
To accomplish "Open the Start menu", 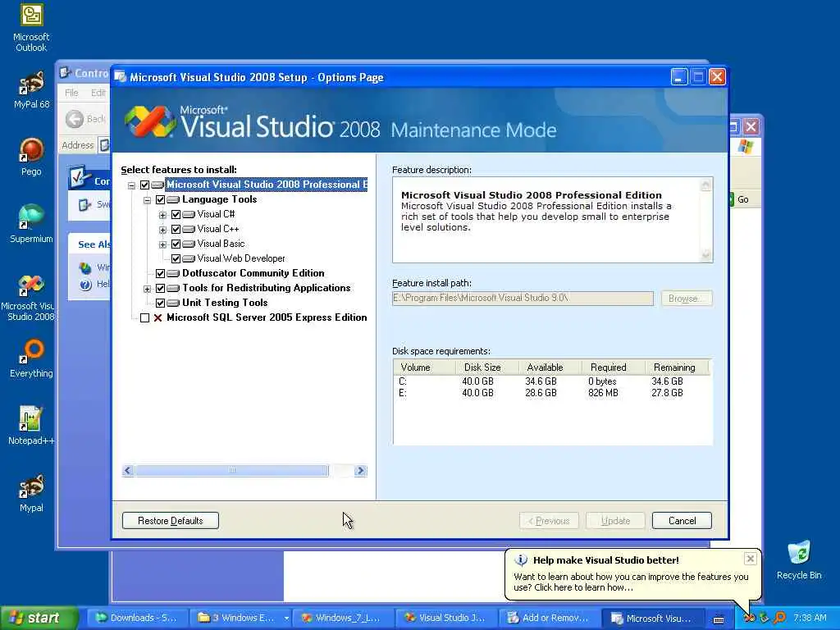I will [x=39, y=618].
